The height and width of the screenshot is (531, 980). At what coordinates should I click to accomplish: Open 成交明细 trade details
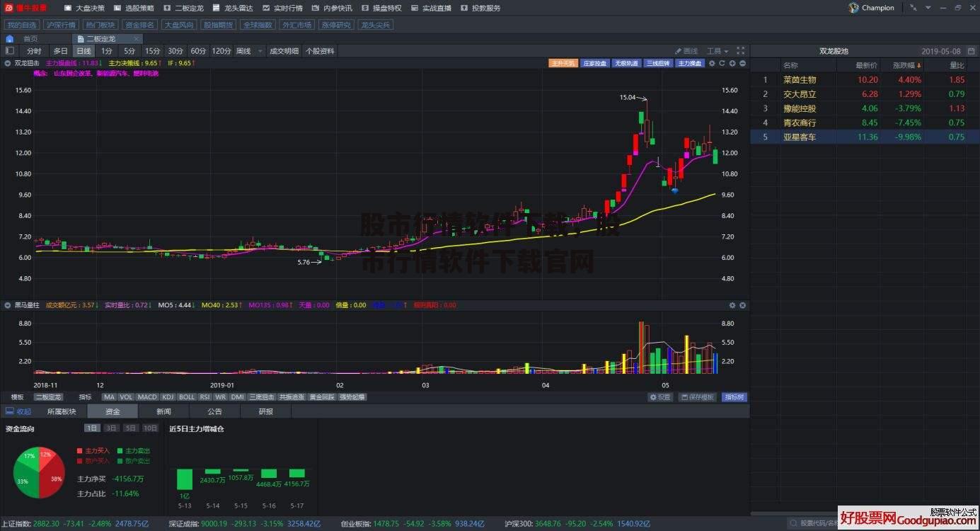(x=284, y=51)
